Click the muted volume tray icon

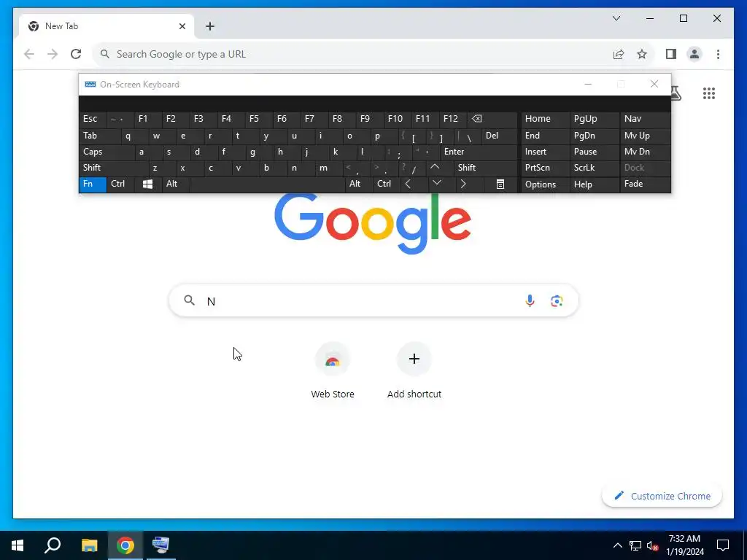(652, 545)
